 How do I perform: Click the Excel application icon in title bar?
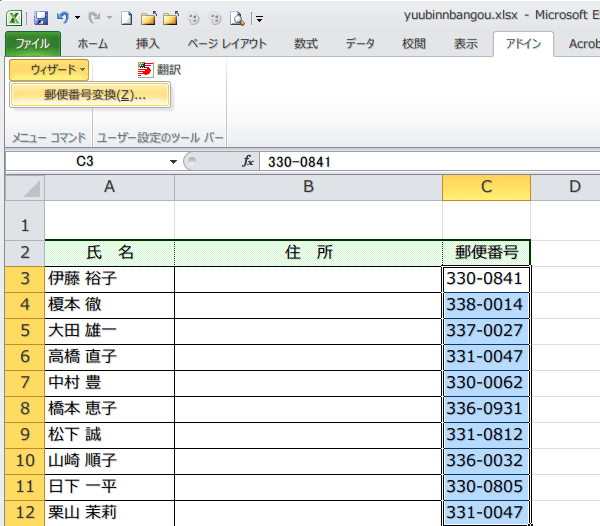16,18
